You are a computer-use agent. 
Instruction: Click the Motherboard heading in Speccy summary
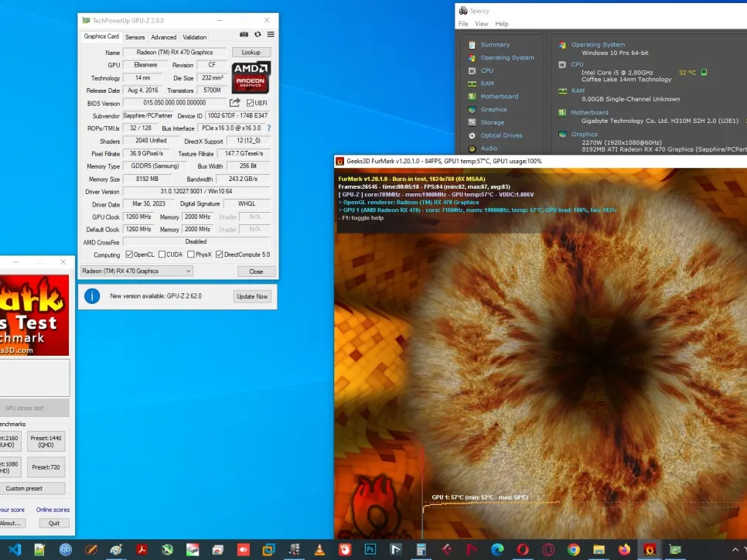[589, 112]
